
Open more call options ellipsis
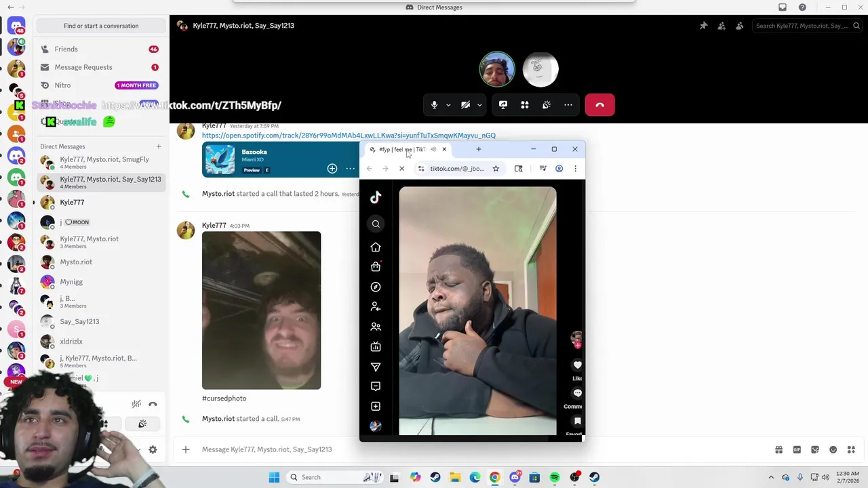(568, 105)
